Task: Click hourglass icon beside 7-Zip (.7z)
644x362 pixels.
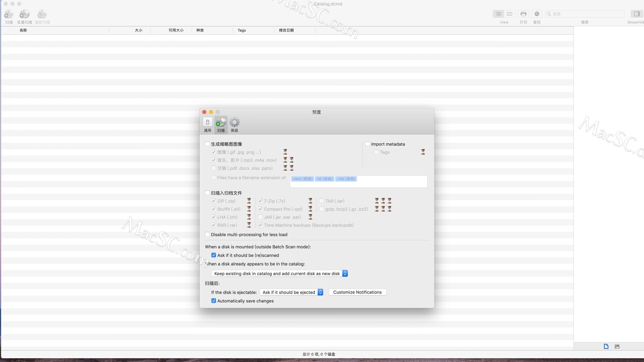Action: (x=310, y=201)
